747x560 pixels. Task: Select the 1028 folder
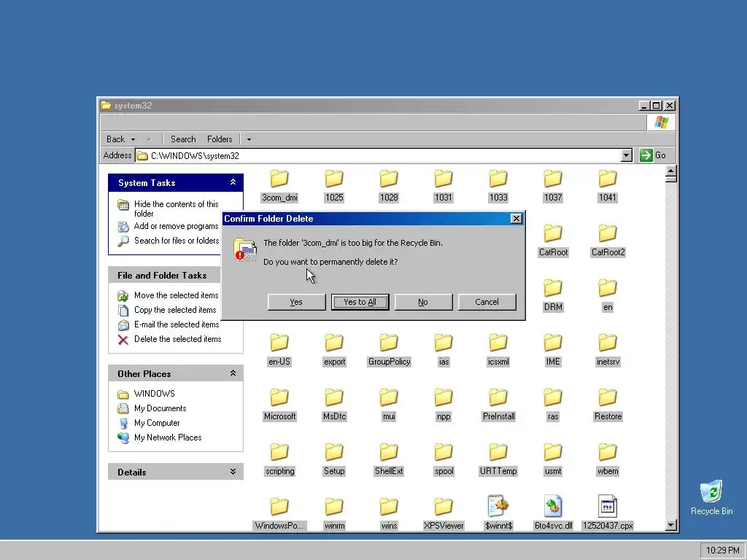(389, 186)
